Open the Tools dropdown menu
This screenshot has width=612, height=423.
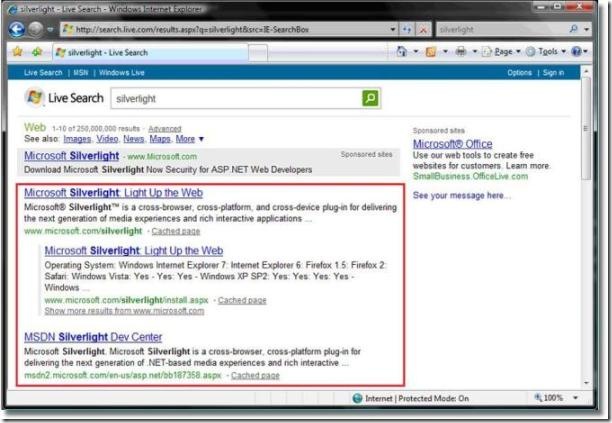(547, 51)
